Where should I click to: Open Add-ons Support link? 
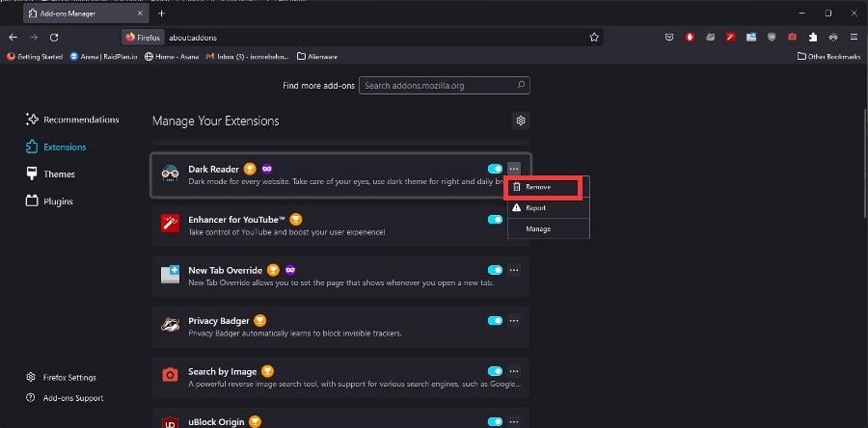[65, 398]
